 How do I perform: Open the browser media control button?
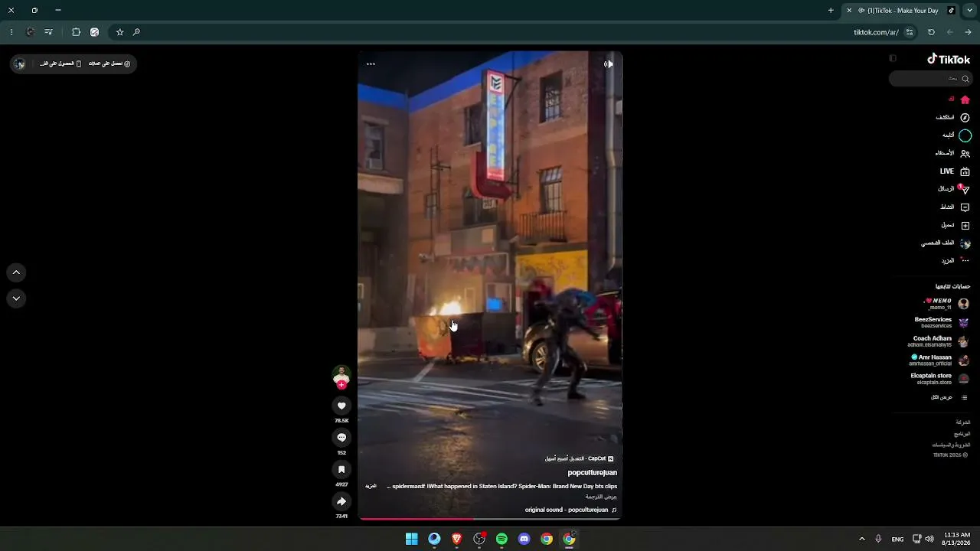point(48,32)
